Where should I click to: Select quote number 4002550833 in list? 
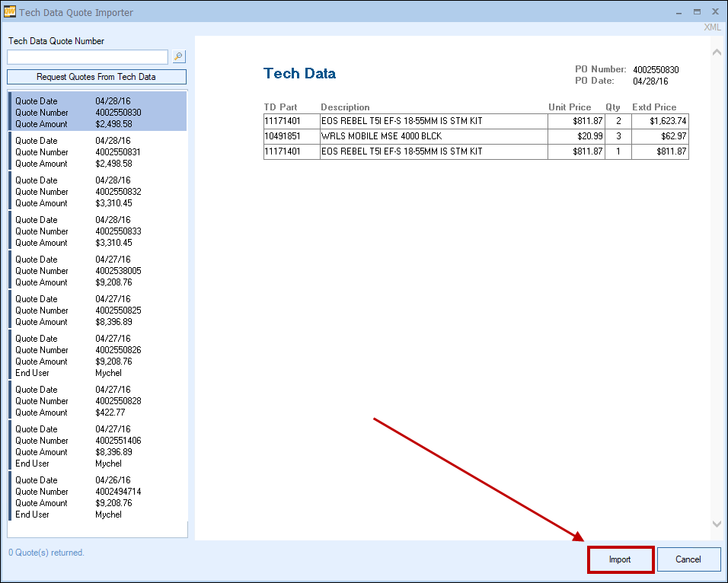[x=97, y=230]
